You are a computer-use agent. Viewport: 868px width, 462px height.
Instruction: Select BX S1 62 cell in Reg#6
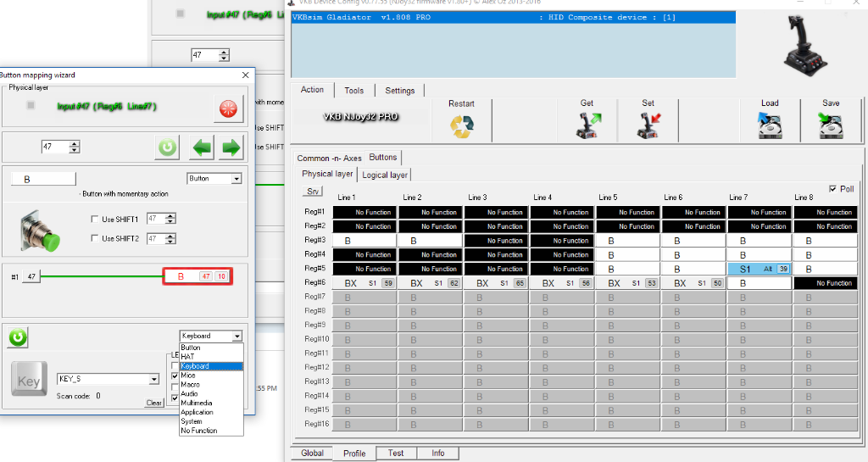[x=431, y=283]
